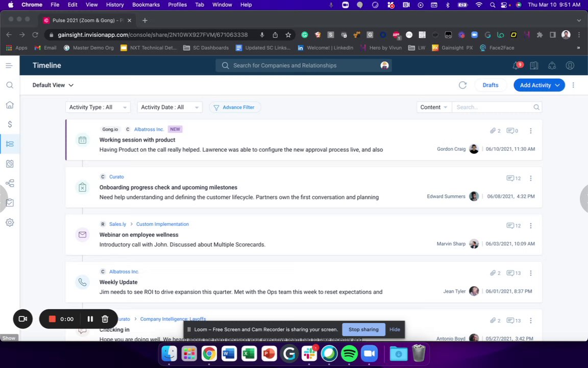
Task: Open Slack from the Dock
Action: click(309, 353)
